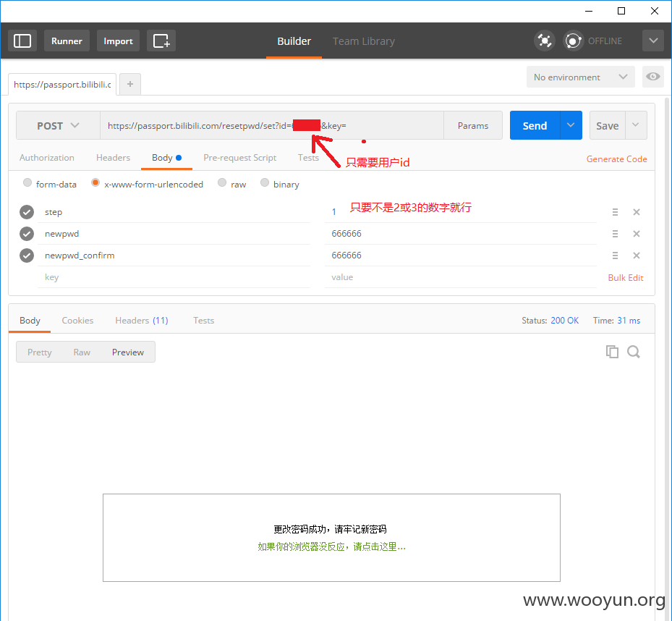Screen dimensions: 672x621
Task: Switch to the Team Library tab
Action: click(x=364, y=41)
